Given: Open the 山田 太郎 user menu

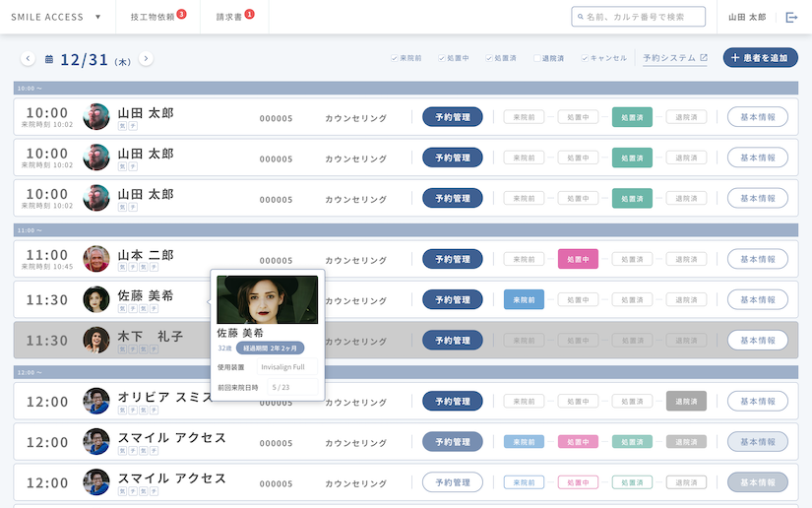Looking at the screenshot, I should [746, 17].
